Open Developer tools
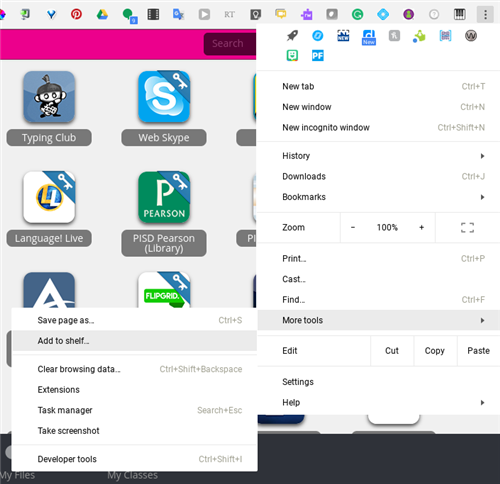500x484 pixels. (x=135, y=459)
